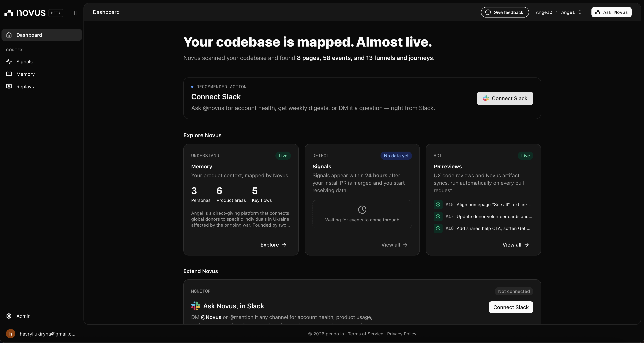Click the No data yet badge

click(396, 156)
